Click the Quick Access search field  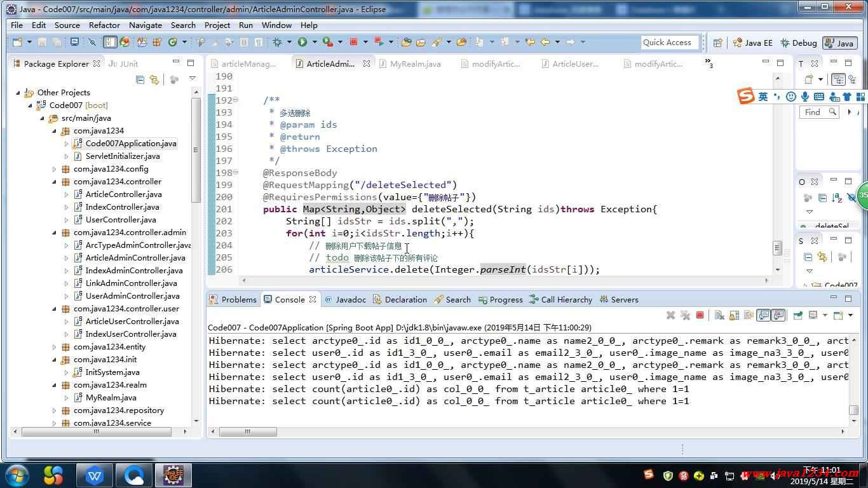coord(669,43)
